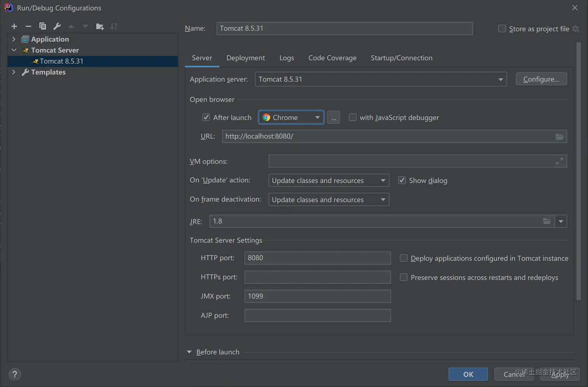Expand the Application tree node
Screen dimensions: 588x387
click(14, 39)
